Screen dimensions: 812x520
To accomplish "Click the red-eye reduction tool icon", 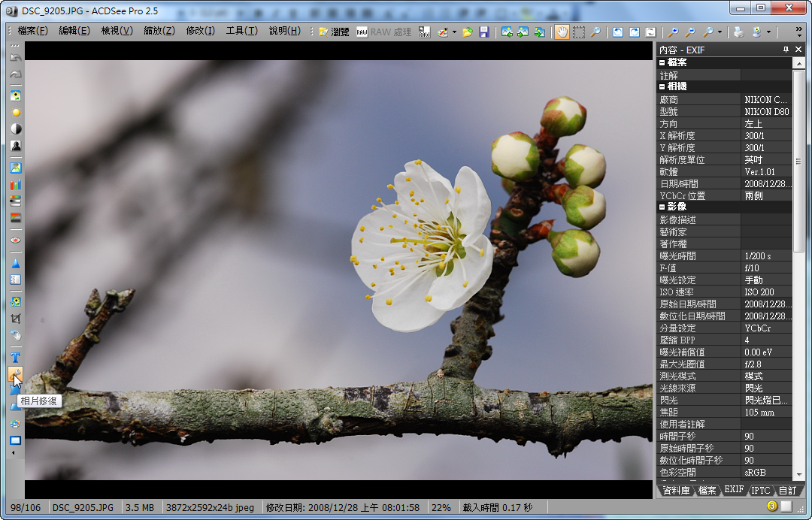I will click(16, 240).
